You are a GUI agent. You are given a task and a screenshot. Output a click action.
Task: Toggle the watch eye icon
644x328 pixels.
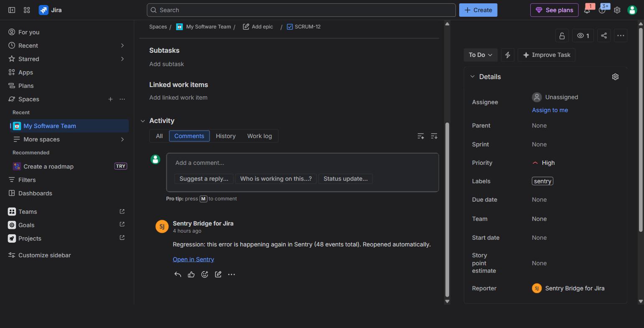[583, 36]
